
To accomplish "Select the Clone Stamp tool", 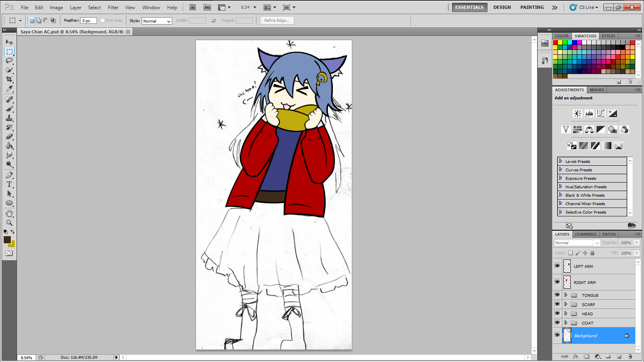I will 9,118.
